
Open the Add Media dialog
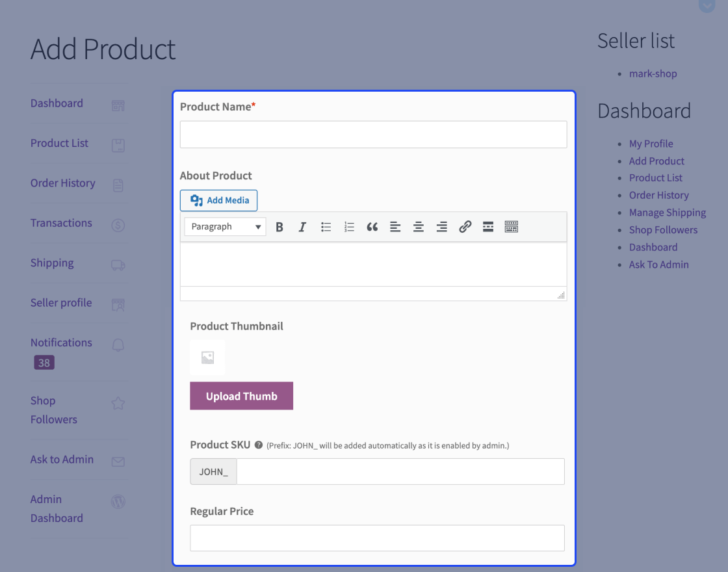(x=218, y=200)
